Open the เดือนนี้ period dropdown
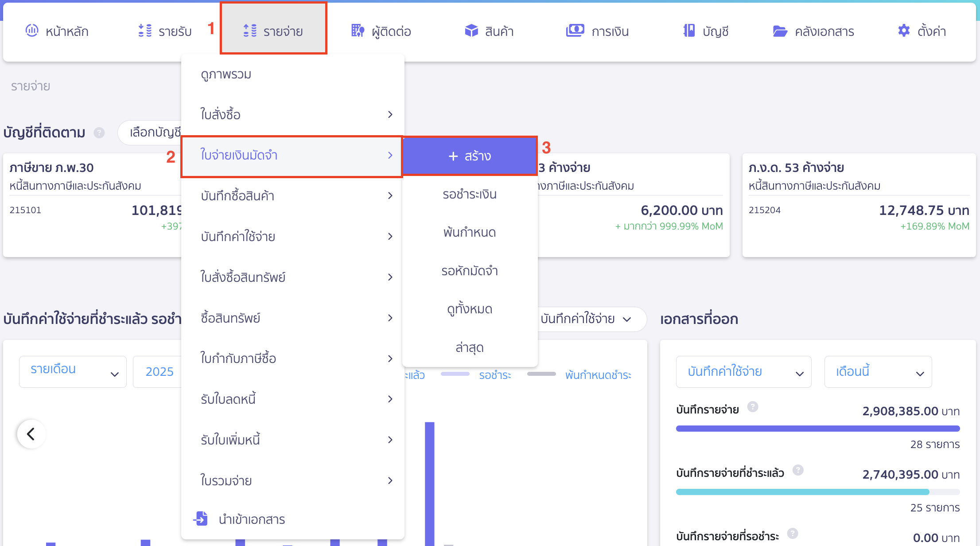The height and width of the screenshot is (546, 980). pos(878,371)
